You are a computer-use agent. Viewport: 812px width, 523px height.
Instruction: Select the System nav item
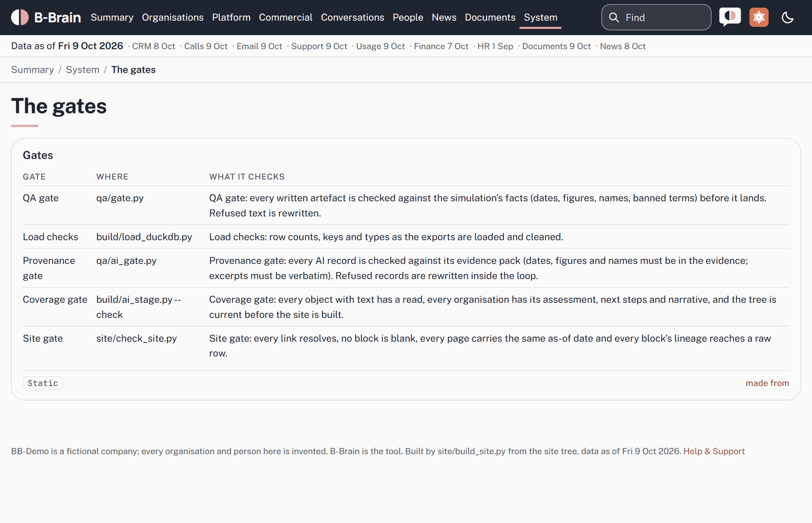pos(540,17)
